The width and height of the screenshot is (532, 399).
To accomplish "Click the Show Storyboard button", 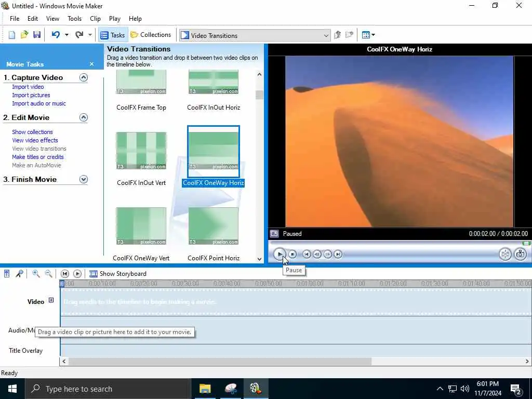I will [x=118, y=274].
